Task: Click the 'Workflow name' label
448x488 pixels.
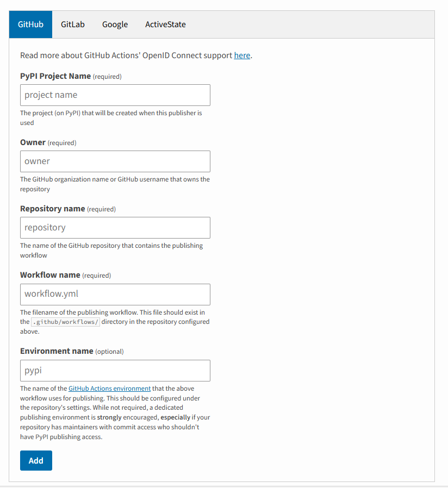Action: click(50, 275)
